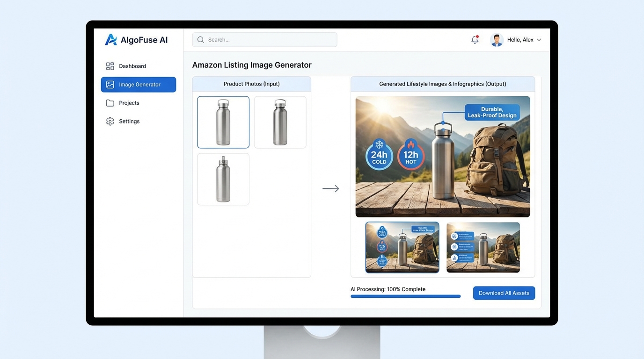Select the third bottle input photo

coord(223,179)
